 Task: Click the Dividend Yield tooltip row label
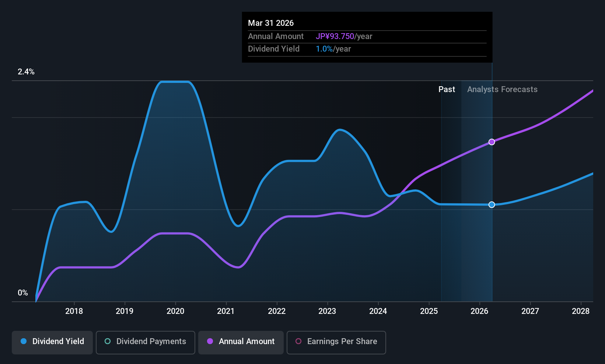point(274,49)
